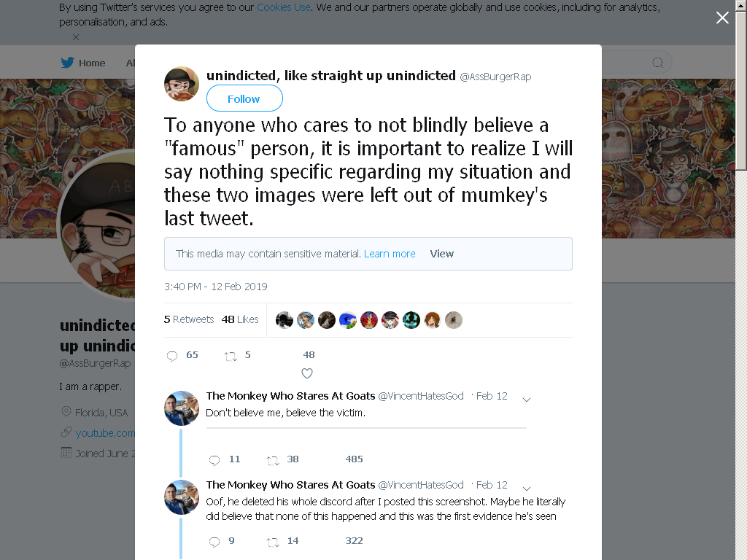Open the Learn more link
Viewport: 747px width, 560px height.
390,254
